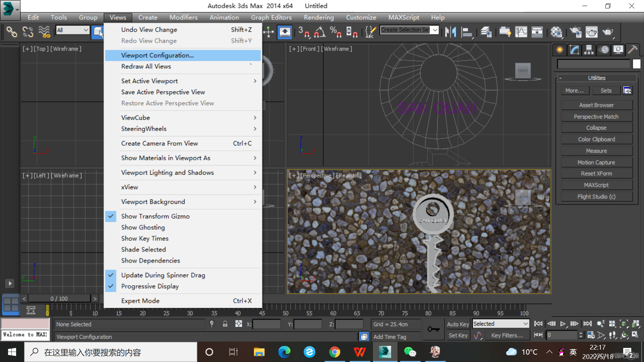Open the Material Editor icon
This screenshot has height=362, width=644.
(556, 32)
